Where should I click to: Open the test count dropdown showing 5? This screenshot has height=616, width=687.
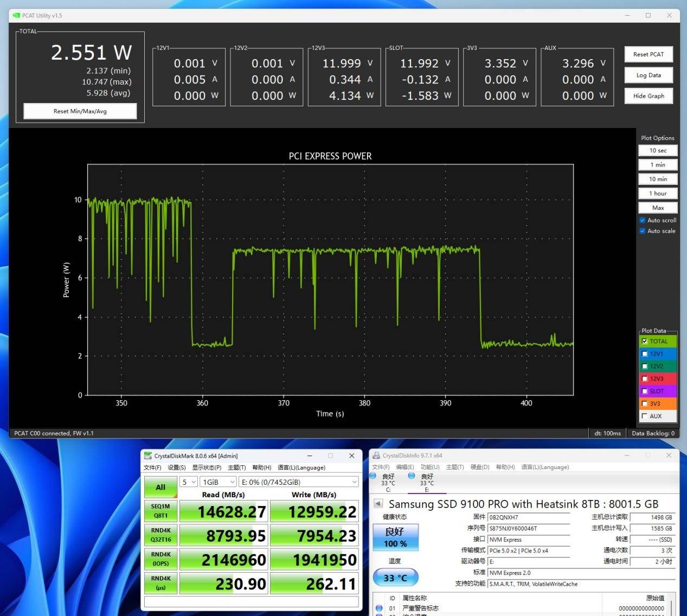188,482
